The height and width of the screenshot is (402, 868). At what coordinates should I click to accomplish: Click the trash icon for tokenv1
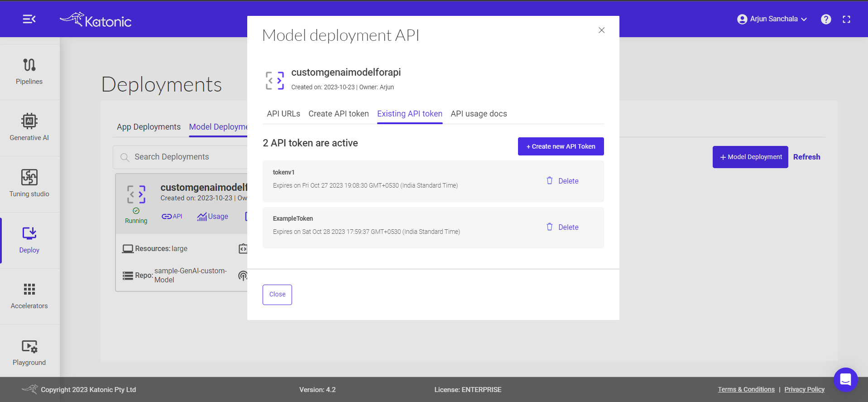click(550, 180)
